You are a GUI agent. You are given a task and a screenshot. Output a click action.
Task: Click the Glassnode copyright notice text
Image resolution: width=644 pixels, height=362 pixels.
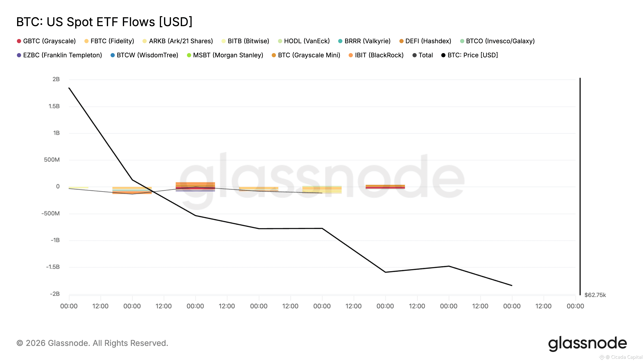92,343
